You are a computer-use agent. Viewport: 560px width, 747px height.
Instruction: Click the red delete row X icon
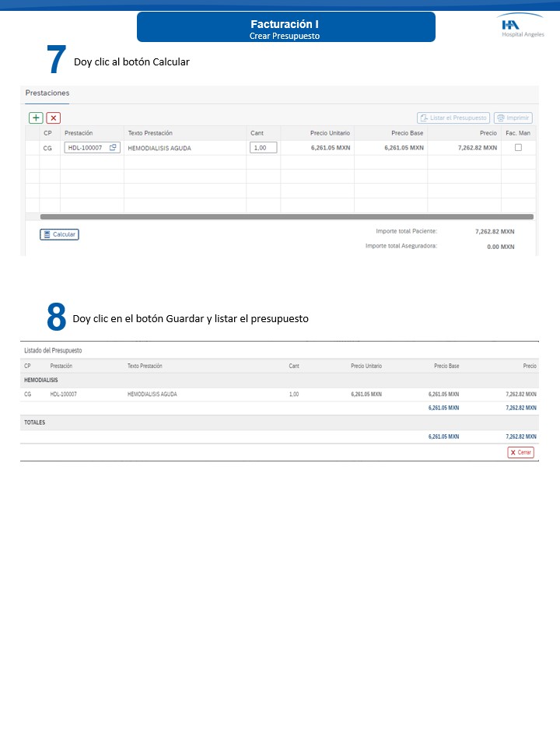coord(53,117)
